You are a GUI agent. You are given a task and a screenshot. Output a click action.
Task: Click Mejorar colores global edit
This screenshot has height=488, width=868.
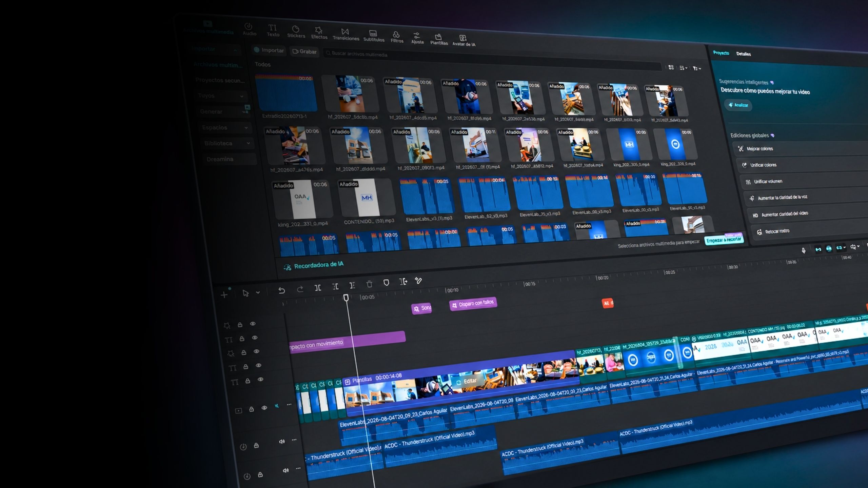click(x=800, y=149)
